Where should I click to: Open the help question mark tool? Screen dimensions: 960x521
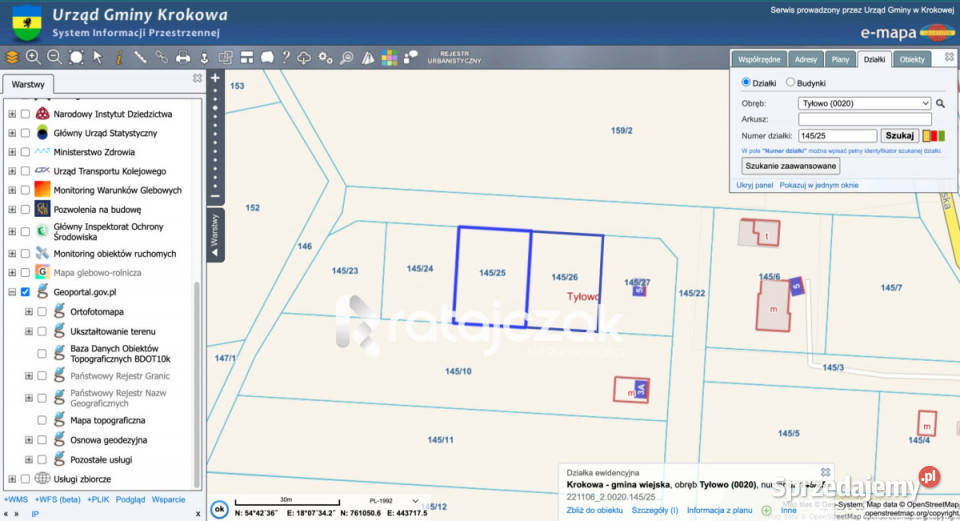(285, 58)
